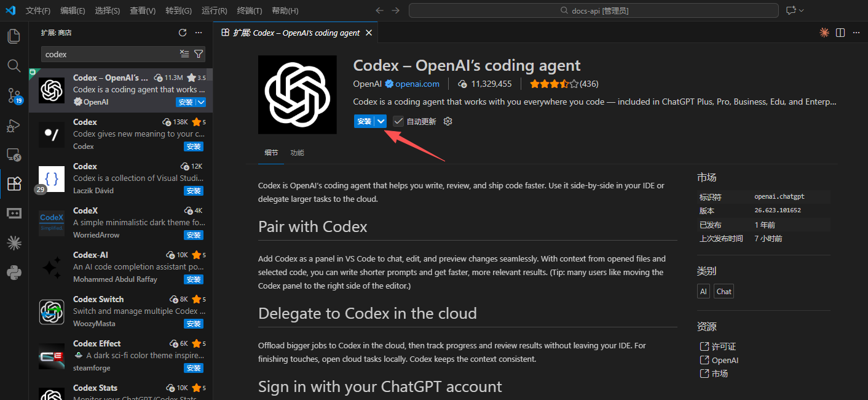Open the Python icon in activity bar

point(14,272)
